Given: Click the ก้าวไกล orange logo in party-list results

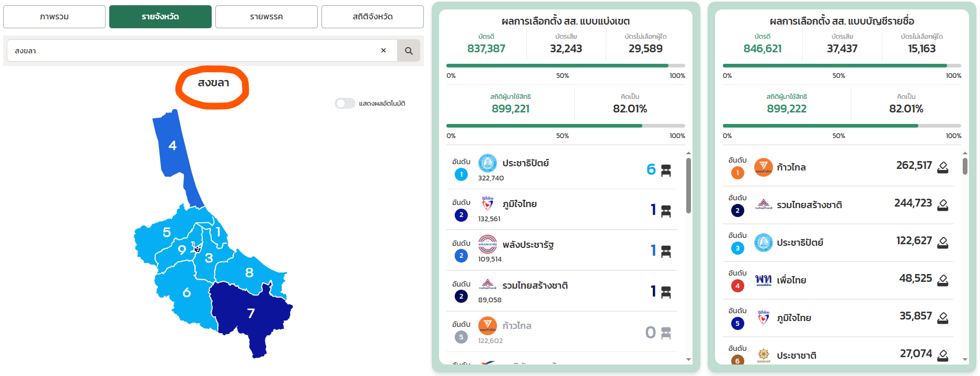Looking at the screenshot, I should pyautogui.click(x=763, y=167).
